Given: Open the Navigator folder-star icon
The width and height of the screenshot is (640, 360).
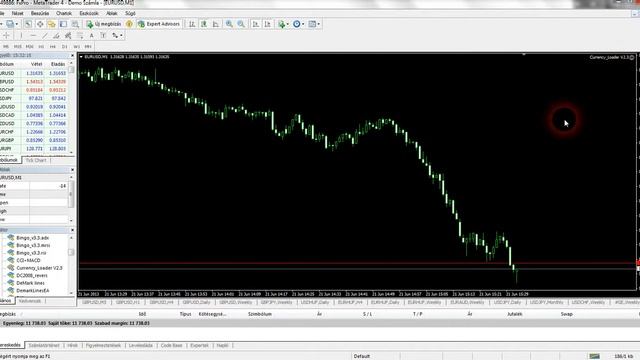Looking at the screenshot, I should coord(51,24).
